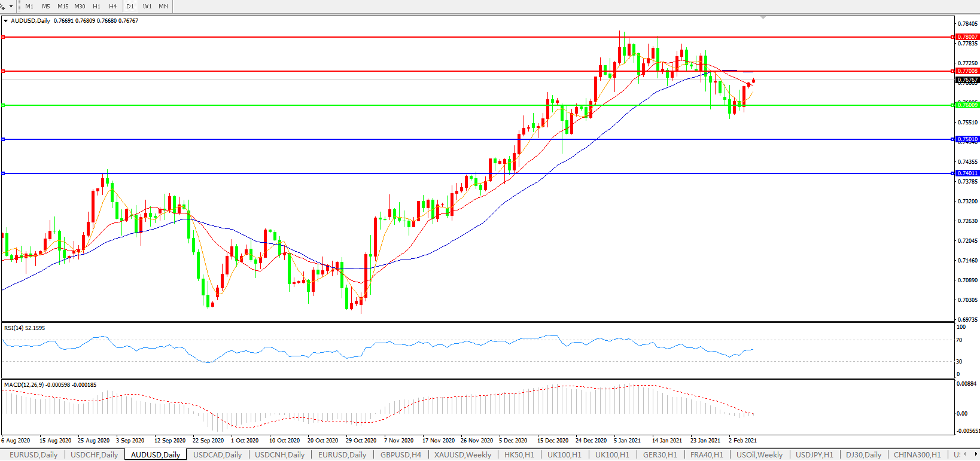This screenshot has height=461, width=980.
Task: Click the blue 0.74011 price level label
Action: 967,173
